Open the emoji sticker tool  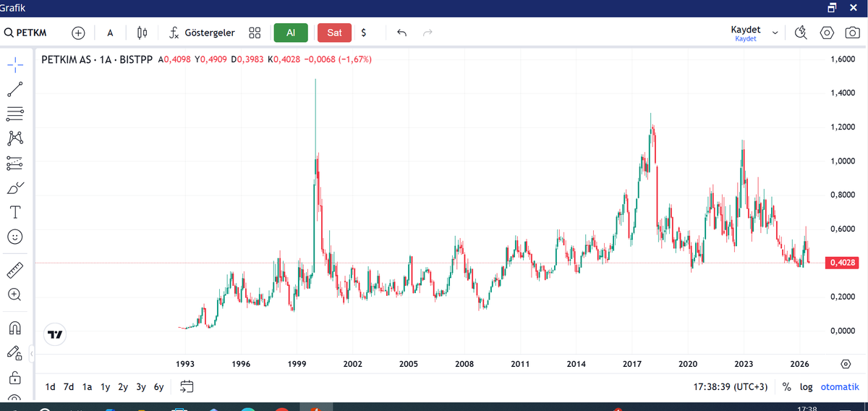click(15, 237)
